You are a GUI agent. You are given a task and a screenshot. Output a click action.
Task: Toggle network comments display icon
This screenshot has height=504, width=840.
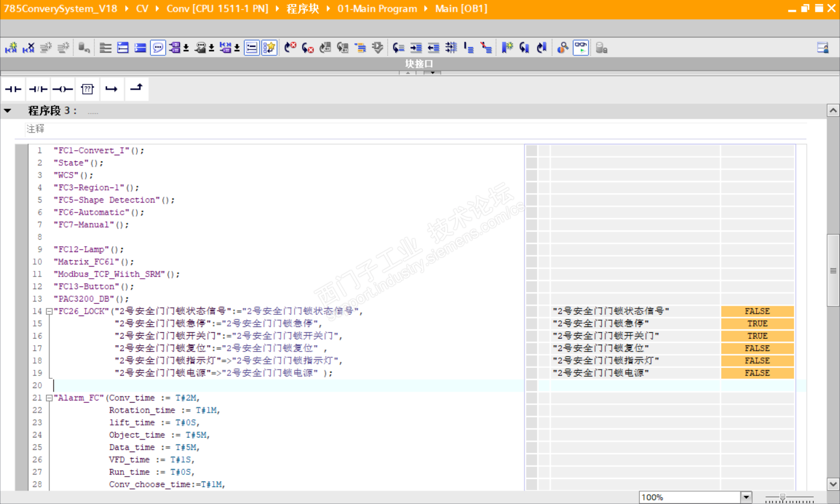tap(251, 48)
